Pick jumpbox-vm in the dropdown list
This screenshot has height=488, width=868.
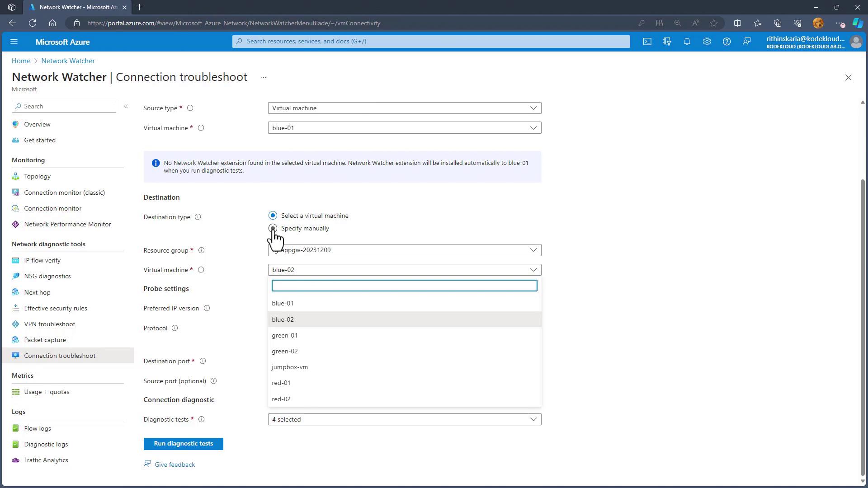(290, 367)
